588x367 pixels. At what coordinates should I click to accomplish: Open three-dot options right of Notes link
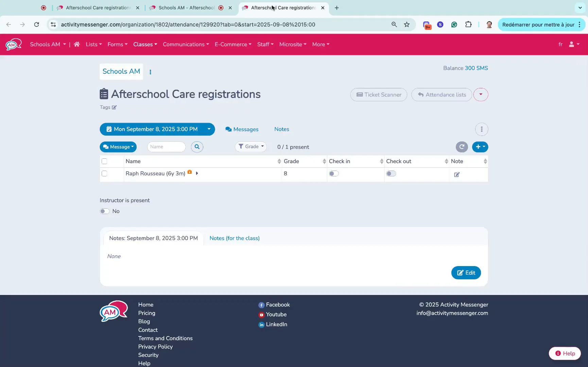pos(481,129)
